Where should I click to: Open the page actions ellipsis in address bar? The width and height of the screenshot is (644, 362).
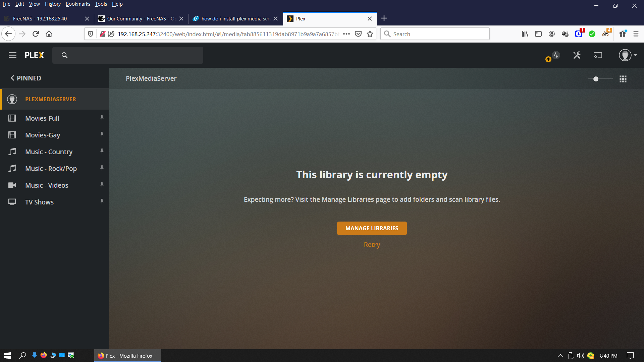tap(346, 34)
